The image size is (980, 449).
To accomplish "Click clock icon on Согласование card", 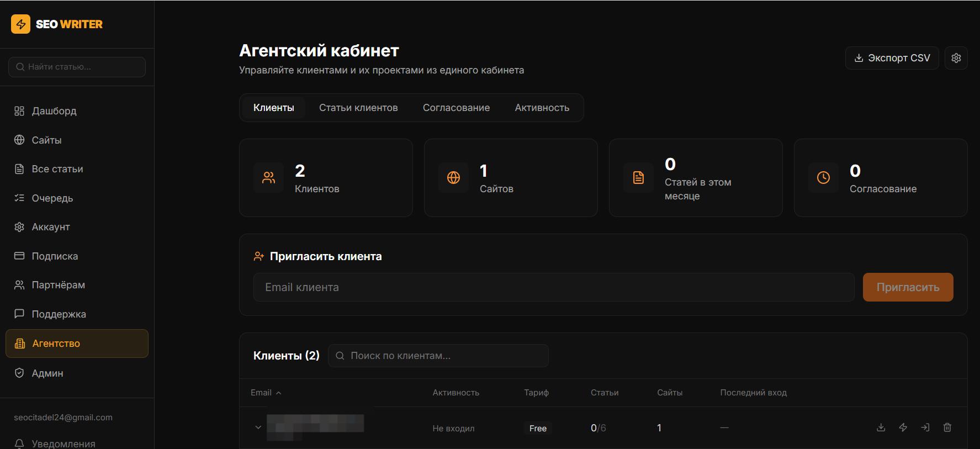I will pyautogui.click(x=823, y=177).
